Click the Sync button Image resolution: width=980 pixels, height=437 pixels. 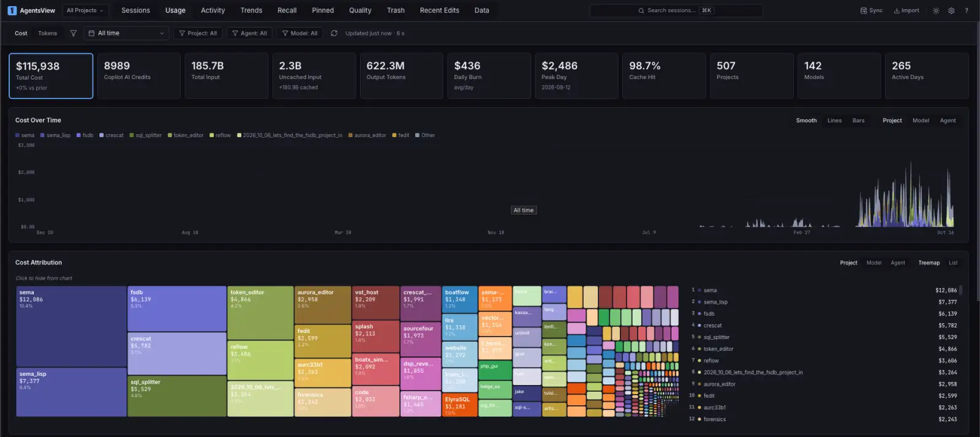tap(872, 10)
